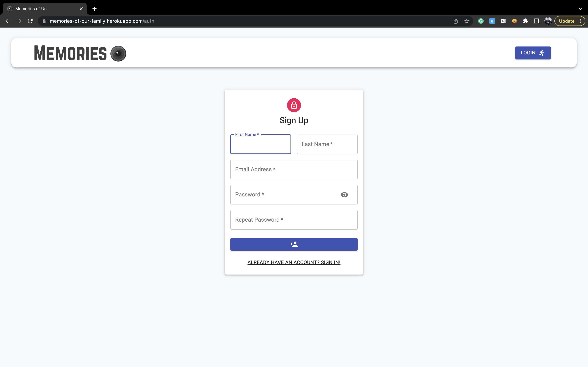Click the Grammarly extension icon
This screenshot has height=367, width=588.
click(x=481, y=21)
